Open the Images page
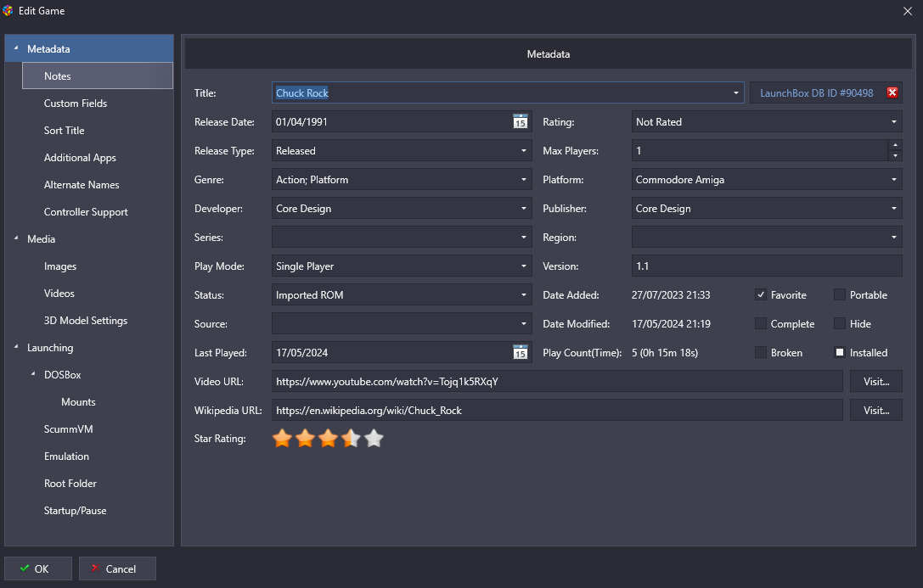 pyautogui.click(x=60, y=266)
